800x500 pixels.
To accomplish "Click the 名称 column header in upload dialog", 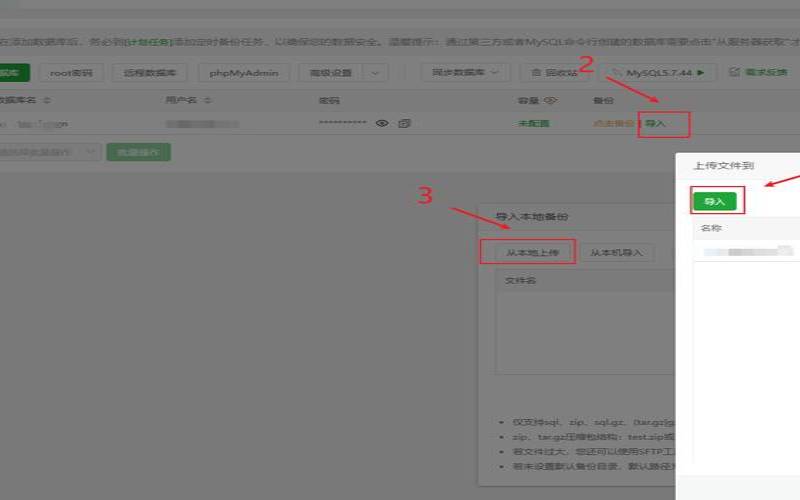I will pos(711,228).
